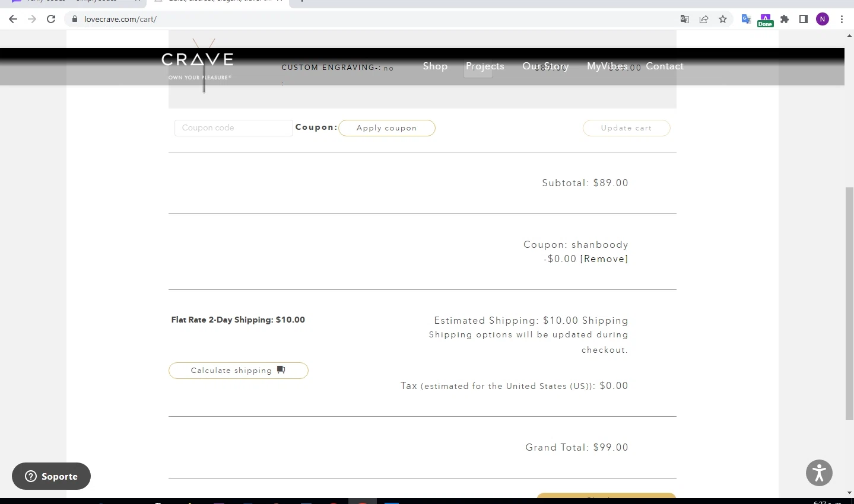Focus the Coupon code field

click(x=234, y=128)
